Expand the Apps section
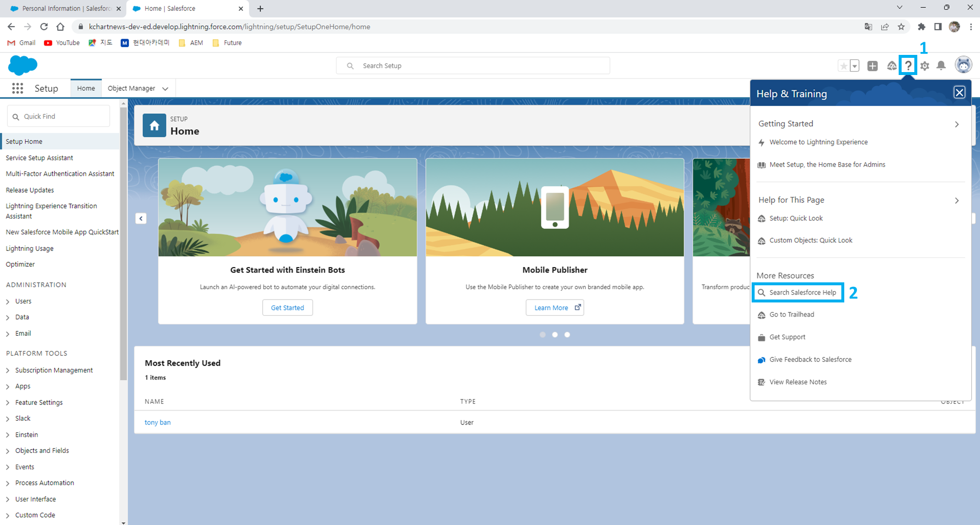 (8, 387)
